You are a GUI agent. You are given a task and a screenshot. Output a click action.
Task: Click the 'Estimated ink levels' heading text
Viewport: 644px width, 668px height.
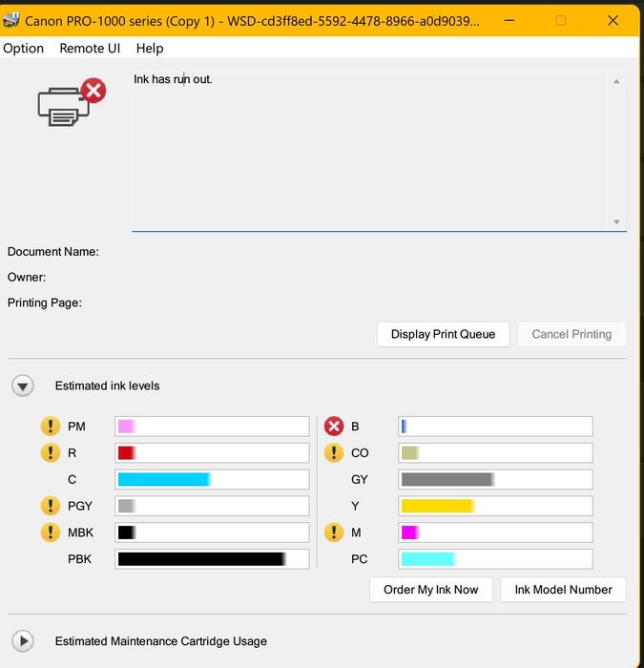tap(107, 386)
